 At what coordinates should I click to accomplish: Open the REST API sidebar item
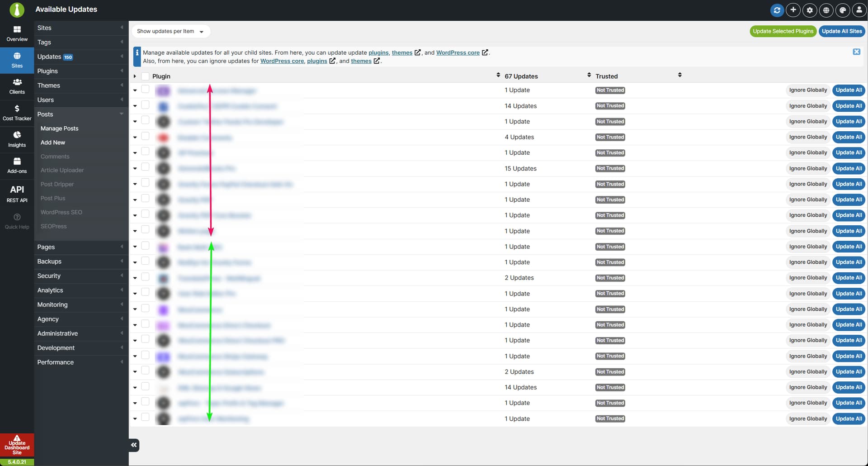click(x=17, y=193)
